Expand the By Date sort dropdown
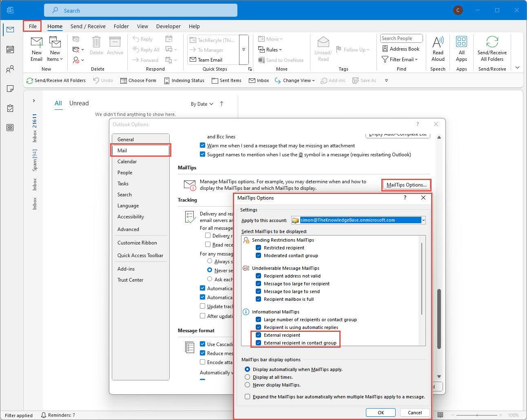 202,104
